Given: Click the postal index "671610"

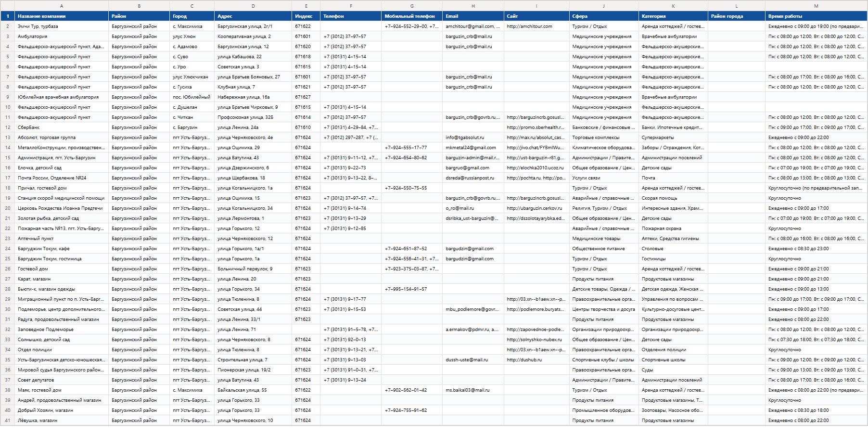Looking at the screenshot, I should click(306, 128).
